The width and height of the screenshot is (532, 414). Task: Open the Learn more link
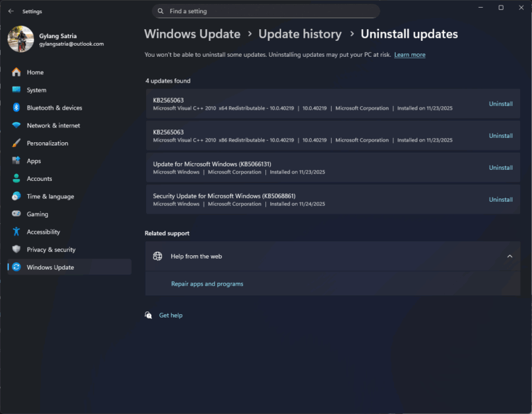pos(409,55)
